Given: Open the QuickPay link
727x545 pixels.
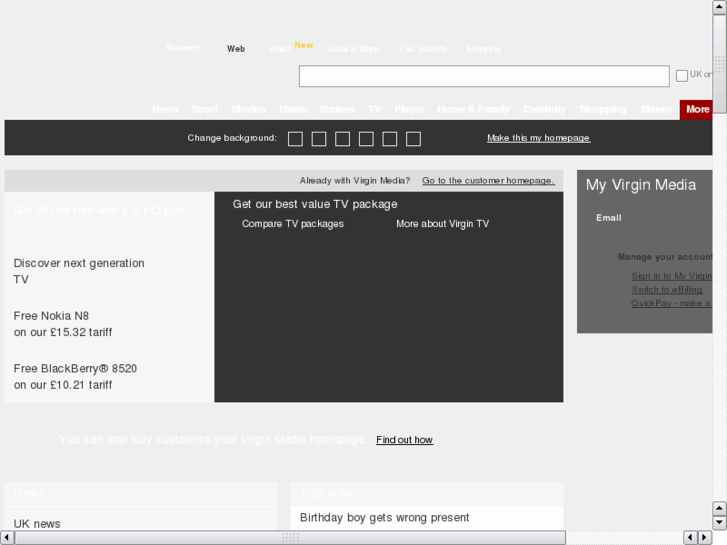Looking at the screenshot, I should [671, 303].
